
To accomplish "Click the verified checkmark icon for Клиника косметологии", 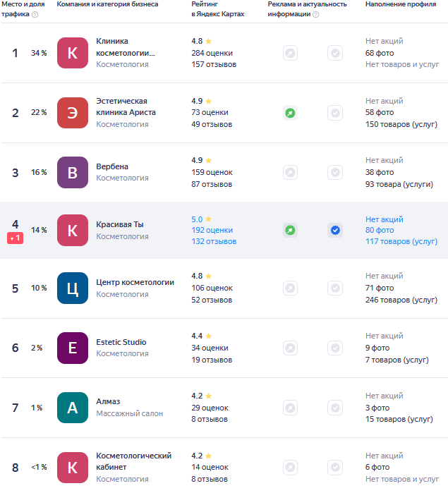I will point(335,53).
